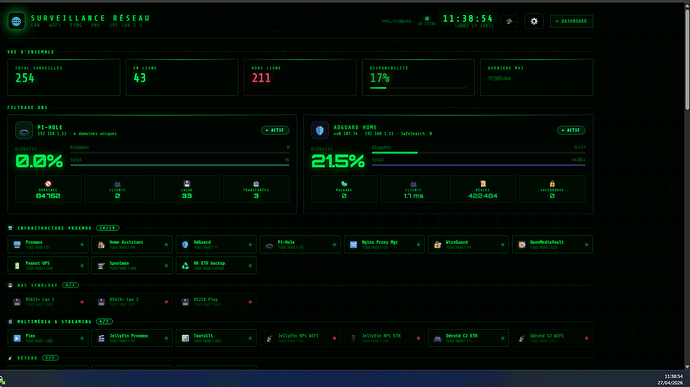Click the Pi-hole blocked domains icon
690x387 pixels.
[x=48, y=184]
